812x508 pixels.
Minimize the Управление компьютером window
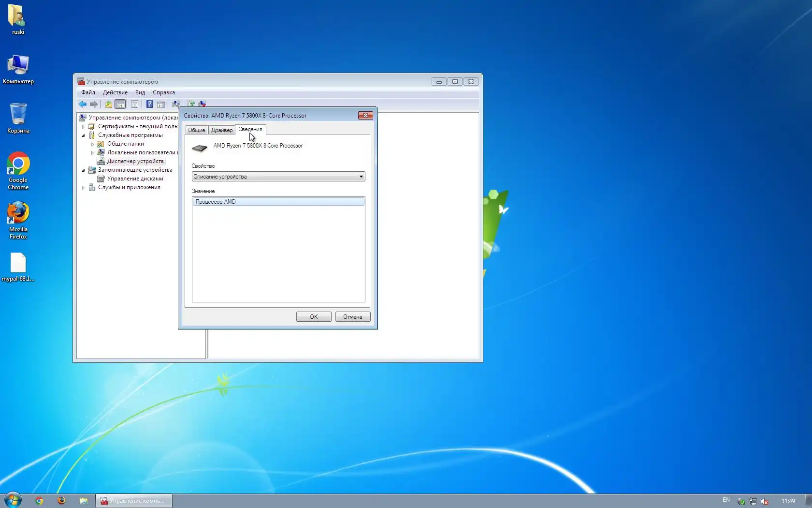(x=439, y=82)
